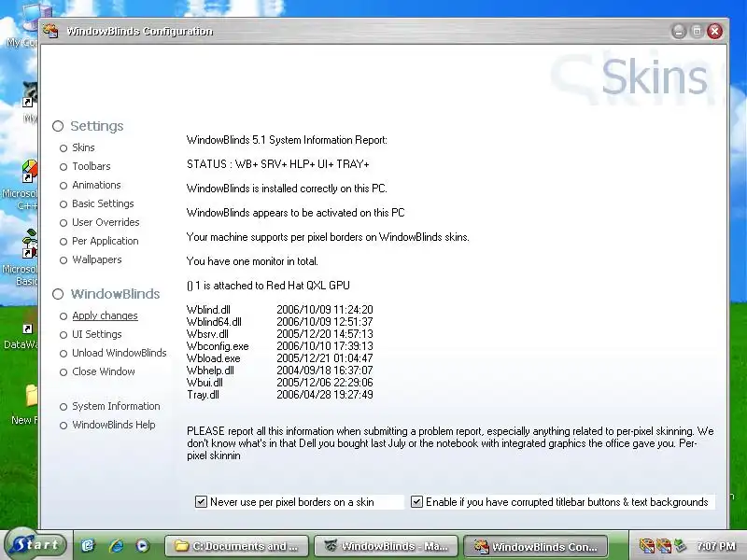Click the Wblind64.dll entry in report
This screenshot has height=560, width=747.
pos(214,322)
